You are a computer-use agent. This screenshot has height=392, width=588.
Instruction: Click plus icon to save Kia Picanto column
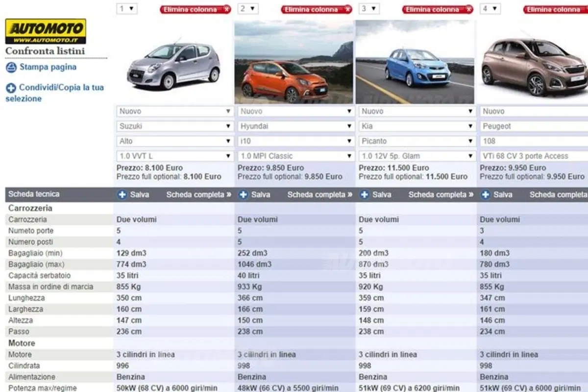pyautogui.click(x=364, y=195)
